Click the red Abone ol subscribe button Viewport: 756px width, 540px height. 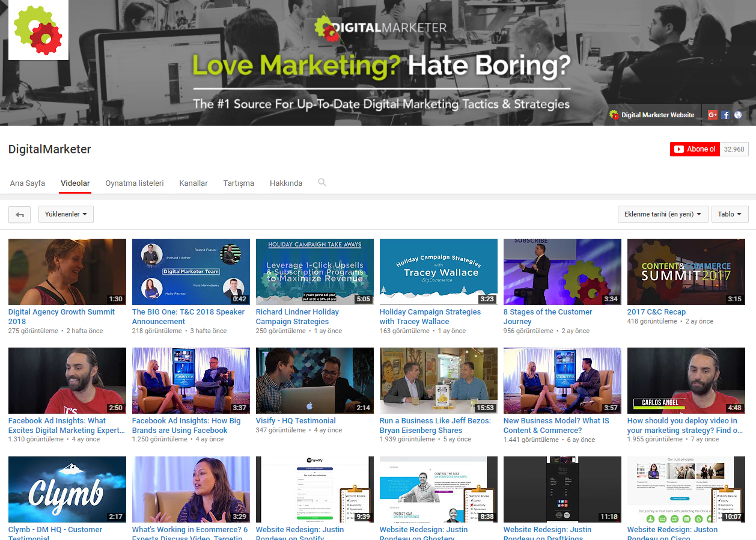(695, 149)
